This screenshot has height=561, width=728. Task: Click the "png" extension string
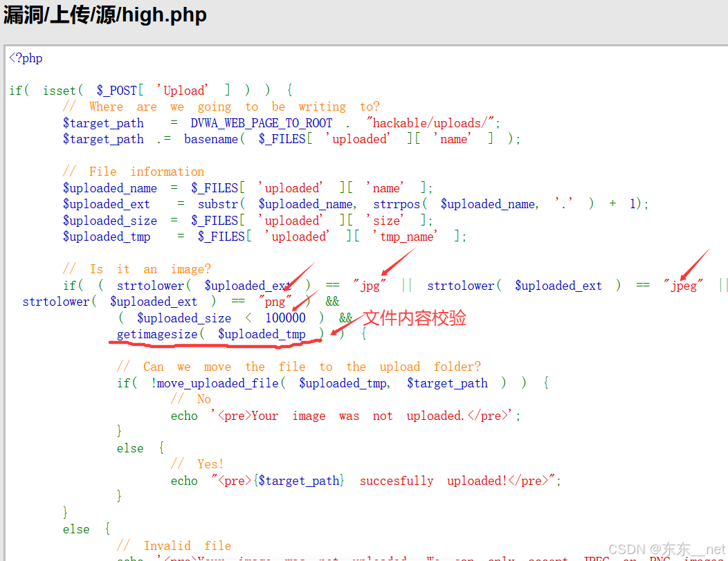tap(275, 302)
